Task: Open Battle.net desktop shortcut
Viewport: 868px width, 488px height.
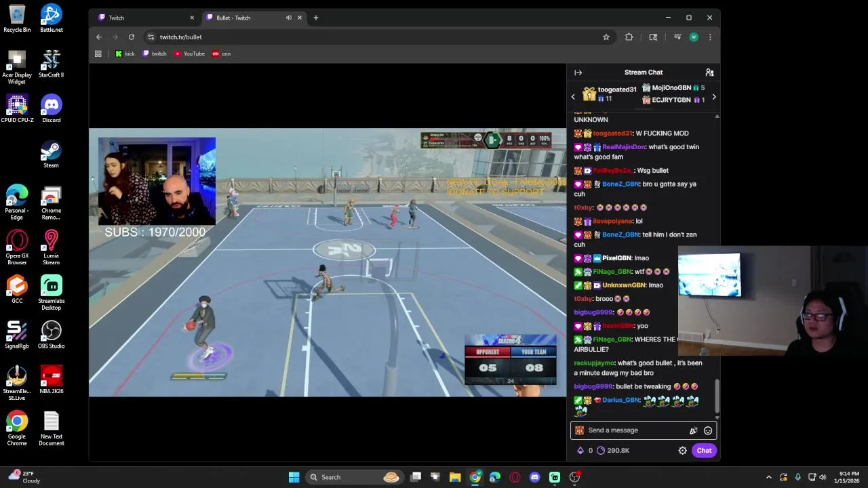Action: (x=52, y=18)
